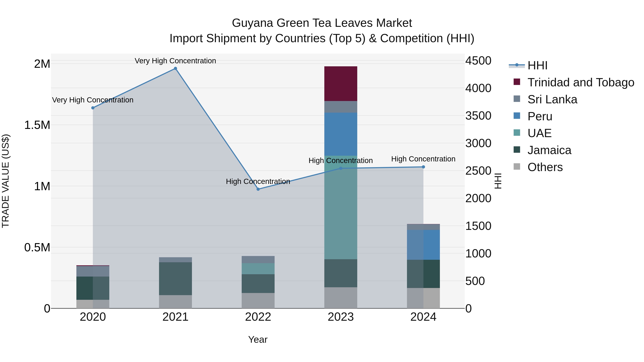Click the Year axis title
The image size is (644, 362).
[258, 339]
